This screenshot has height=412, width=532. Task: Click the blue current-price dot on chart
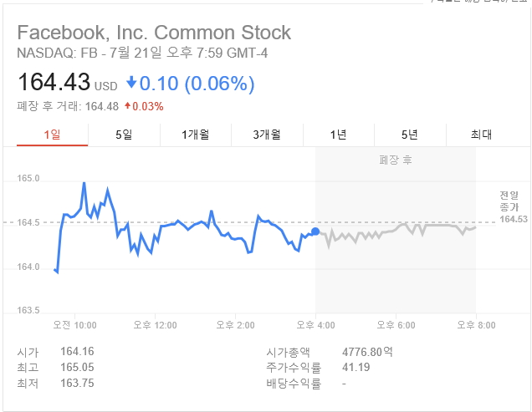[315, 231]
